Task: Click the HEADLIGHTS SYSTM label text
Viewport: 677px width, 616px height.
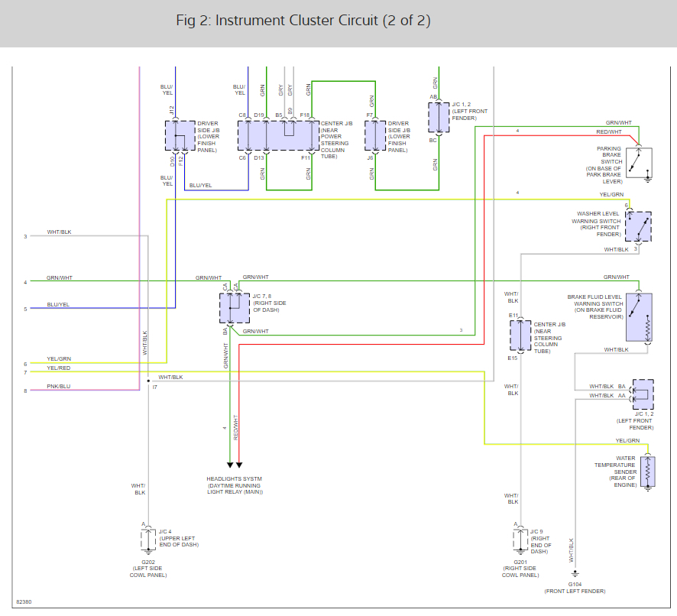Action: point(234,479)
